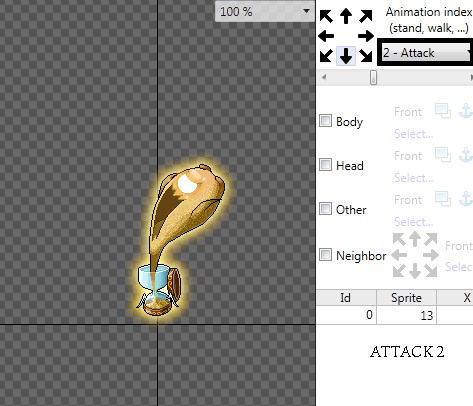Click the frame slider thumb
The height and width of the screenshot is (406, 473).
coord(373,78)
